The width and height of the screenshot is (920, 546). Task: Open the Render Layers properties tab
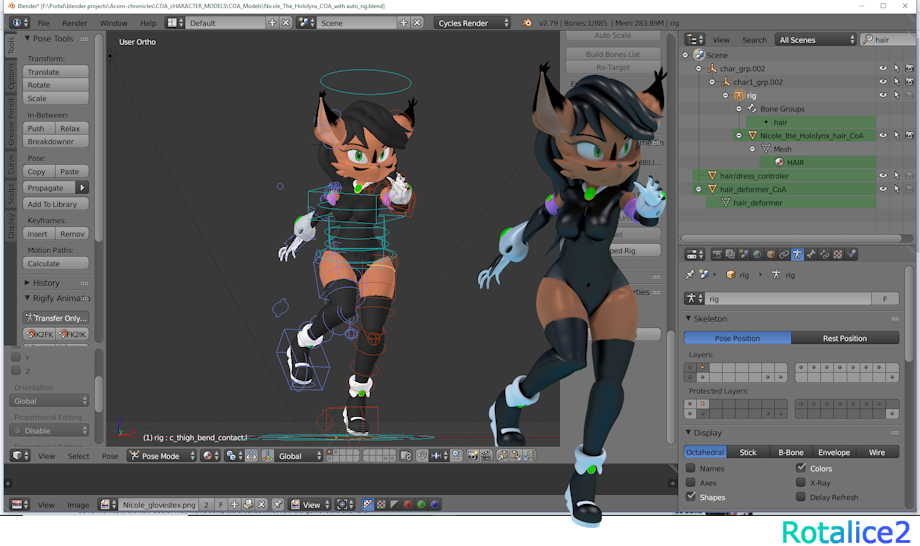(x=730, y=255)
